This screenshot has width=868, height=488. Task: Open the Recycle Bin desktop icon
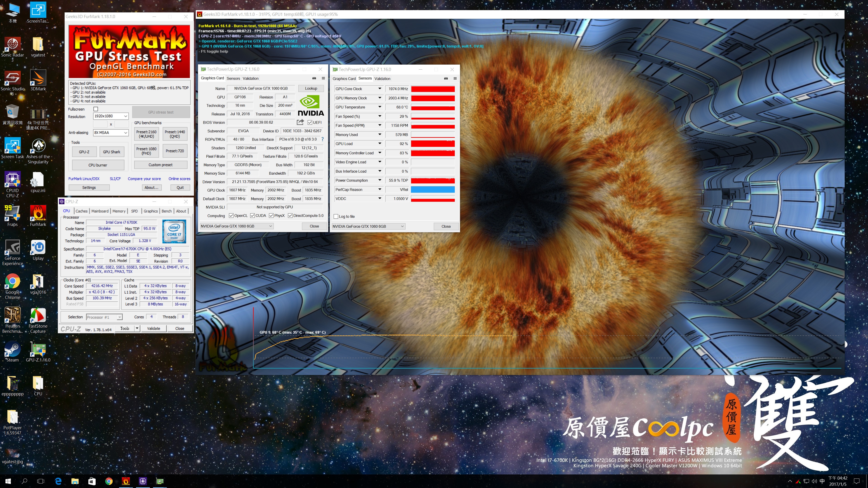coord(12,114)
